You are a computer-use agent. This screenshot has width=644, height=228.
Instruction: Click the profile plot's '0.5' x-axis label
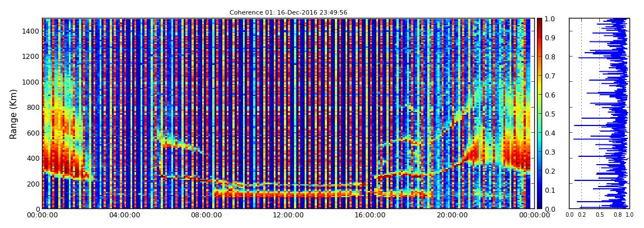point(599,215)
